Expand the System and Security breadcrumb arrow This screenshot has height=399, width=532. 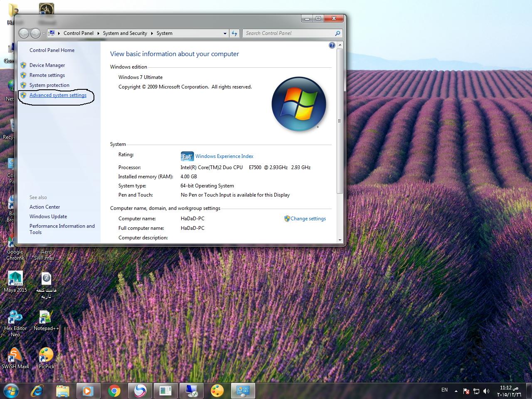[152, 33]
